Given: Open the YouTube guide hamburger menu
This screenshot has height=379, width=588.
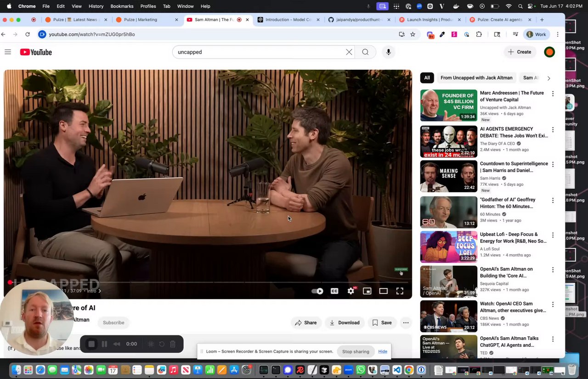Looking at the screenshot, I should tap(8, 52).
